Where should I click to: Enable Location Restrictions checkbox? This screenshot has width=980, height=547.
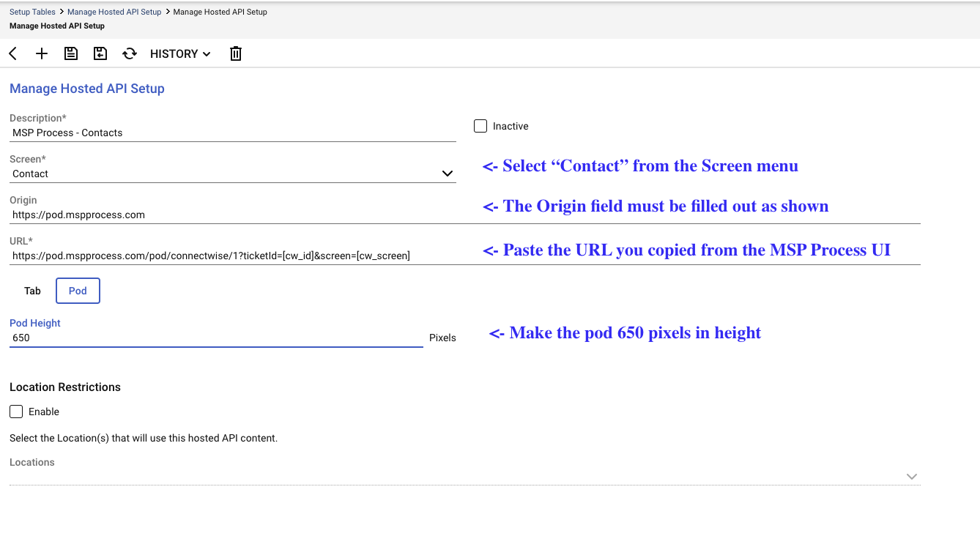(x=16, y=412)
